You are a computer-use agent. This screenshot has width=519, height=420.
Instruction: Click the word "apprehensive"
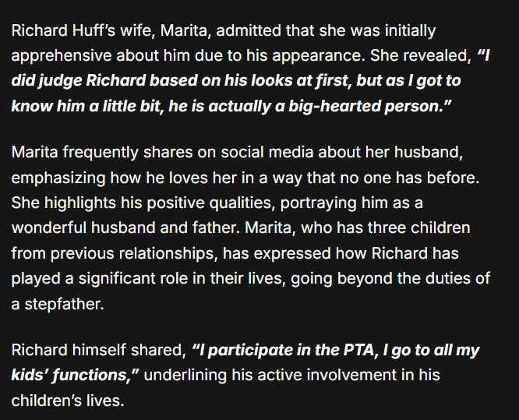[60, 58]
